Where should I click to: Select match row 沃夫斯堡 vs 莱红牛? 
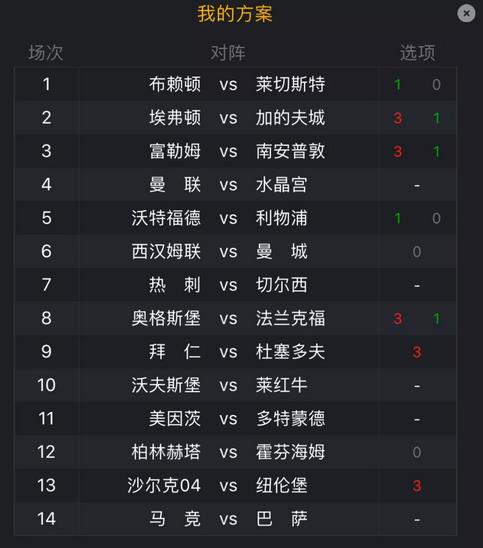pyautogui.click(x=235, y=385)
